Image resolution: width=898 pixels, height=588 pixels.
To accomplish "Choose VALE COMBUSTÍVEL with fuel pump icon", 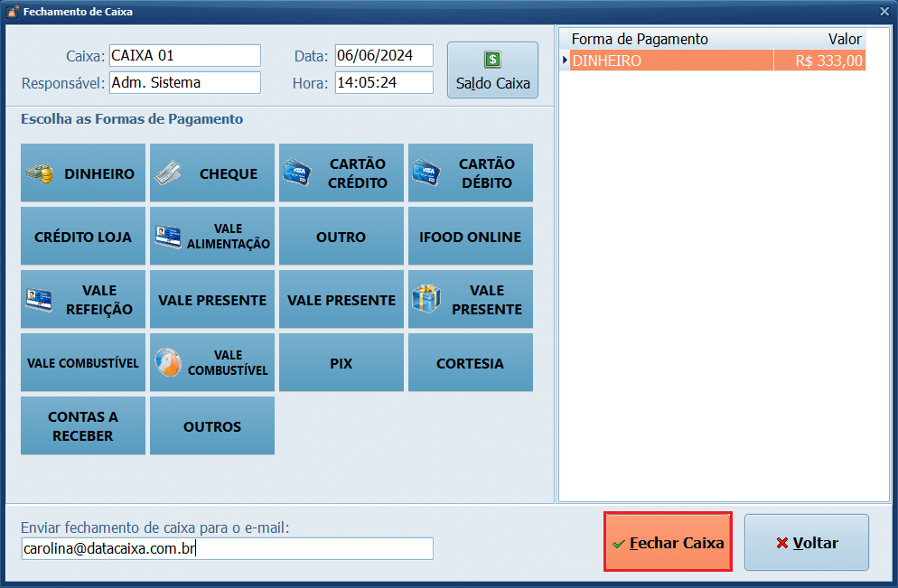I will [212, 362].
